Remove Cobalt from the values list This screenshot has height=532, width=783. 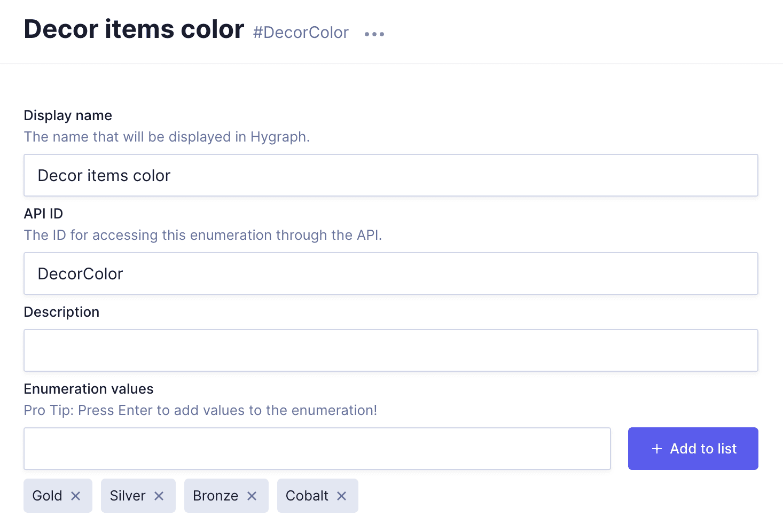[x=342, y=496]
